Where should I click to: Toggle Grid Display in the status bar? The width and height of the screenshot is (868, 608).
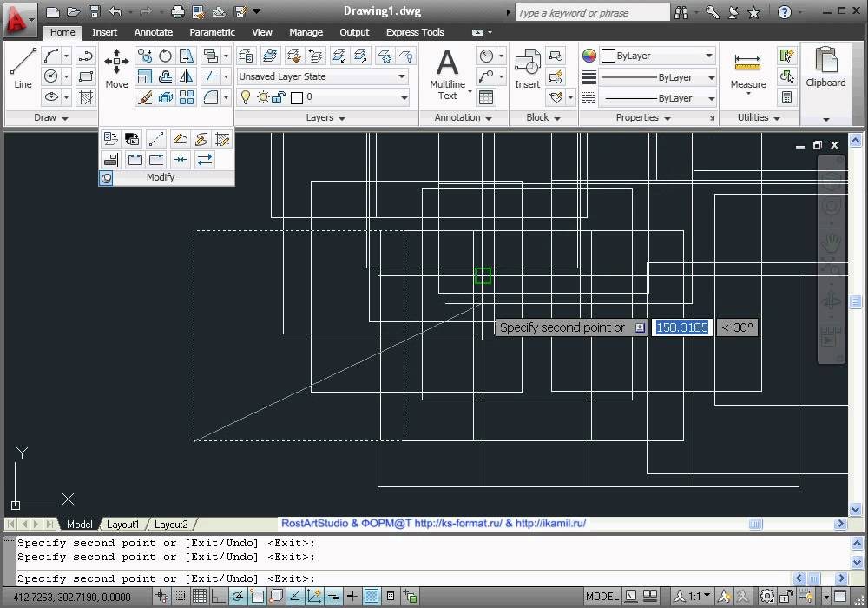point(199,596)
